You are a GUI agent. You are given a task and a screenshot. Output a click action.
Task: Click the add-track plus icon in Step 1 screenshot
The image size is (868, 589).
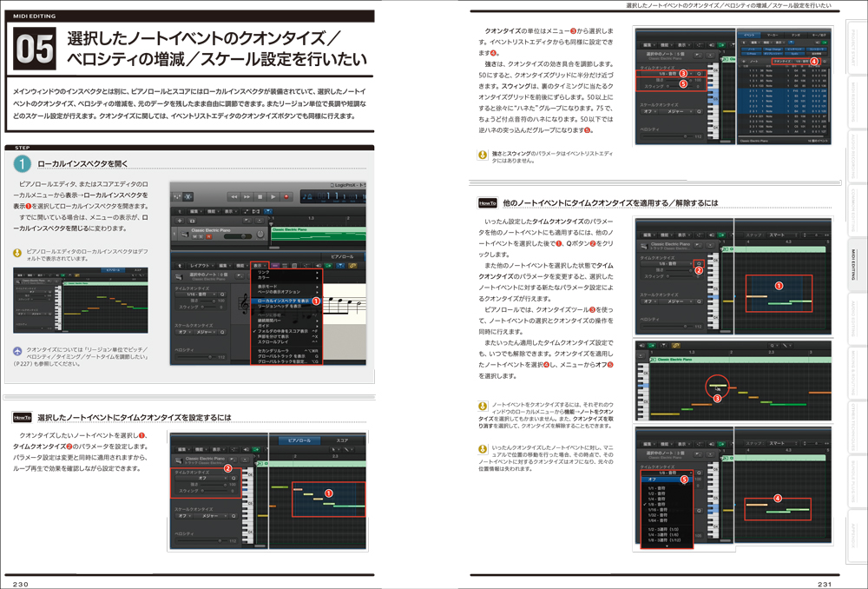pyautogui.click(x=180, y=221)
